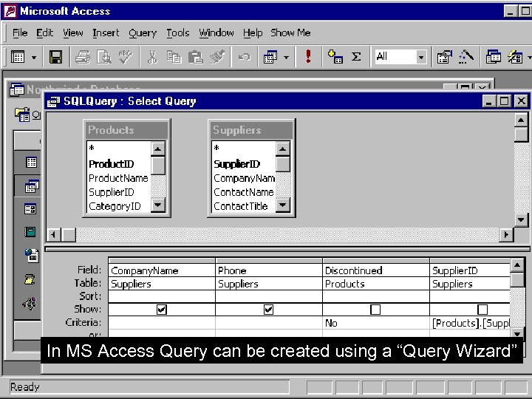Uncheck Show box for Phone column

click(268, 310)
